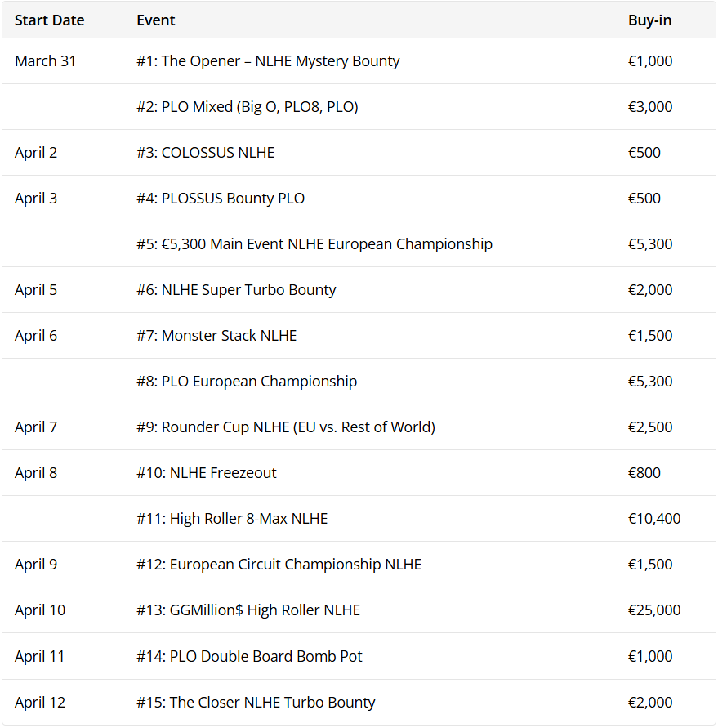
Task: Click the #10 NLHE Freezeout event
Action: [x=207, y=473]
